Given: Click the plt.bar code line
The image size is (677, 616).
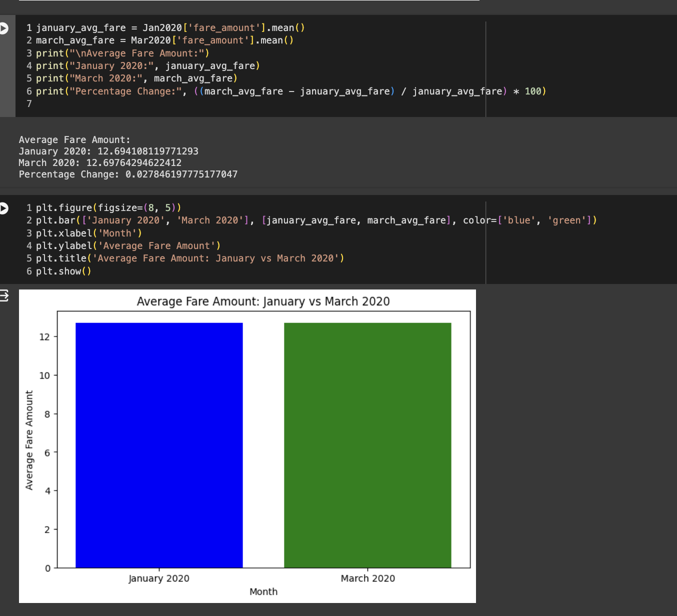Looking at the screenshot, I should (316, 220).
